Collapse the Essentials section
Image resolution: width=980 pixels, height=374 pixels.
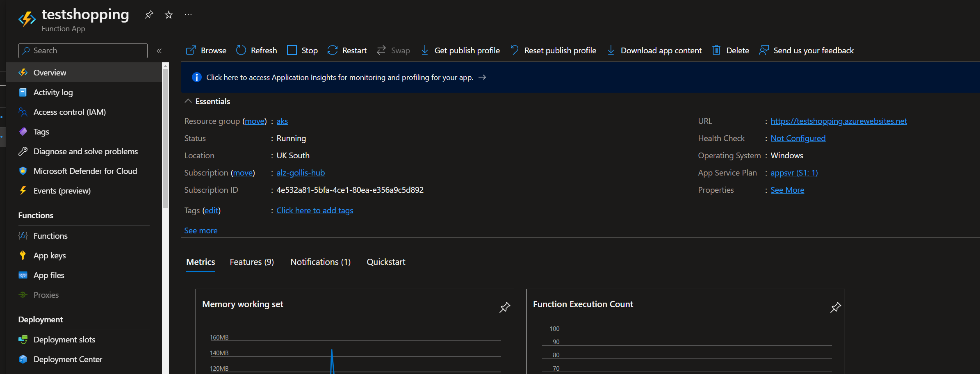tap(188, 101)
